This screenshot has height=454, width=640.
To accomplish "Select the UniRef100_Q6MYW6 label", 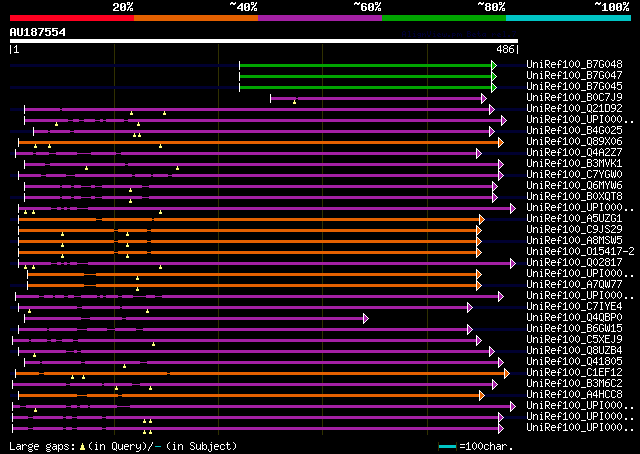I will [x=574, y=185].
